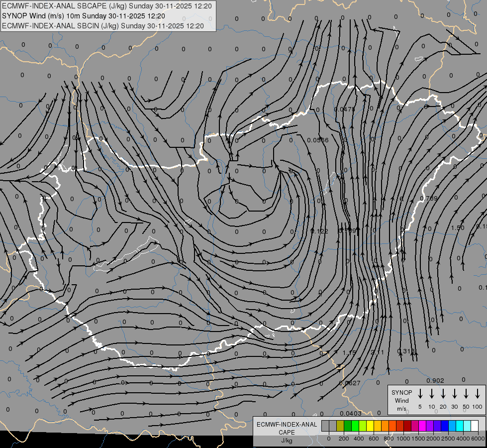Viewport: 487px width, 448px height.
Task: Select the wind arrow above the 20 label
Action: (x=443, y=394)
